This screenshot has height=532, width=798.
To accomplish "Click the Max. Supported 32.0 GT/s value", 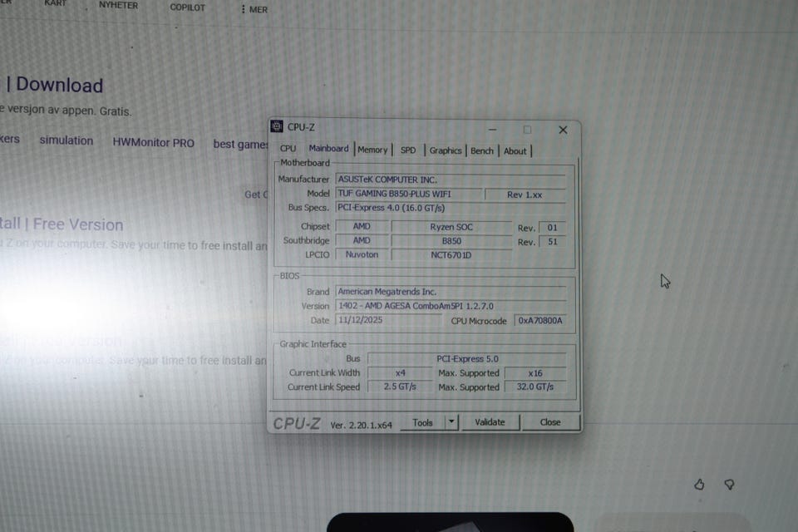I will tap(535, 387).
